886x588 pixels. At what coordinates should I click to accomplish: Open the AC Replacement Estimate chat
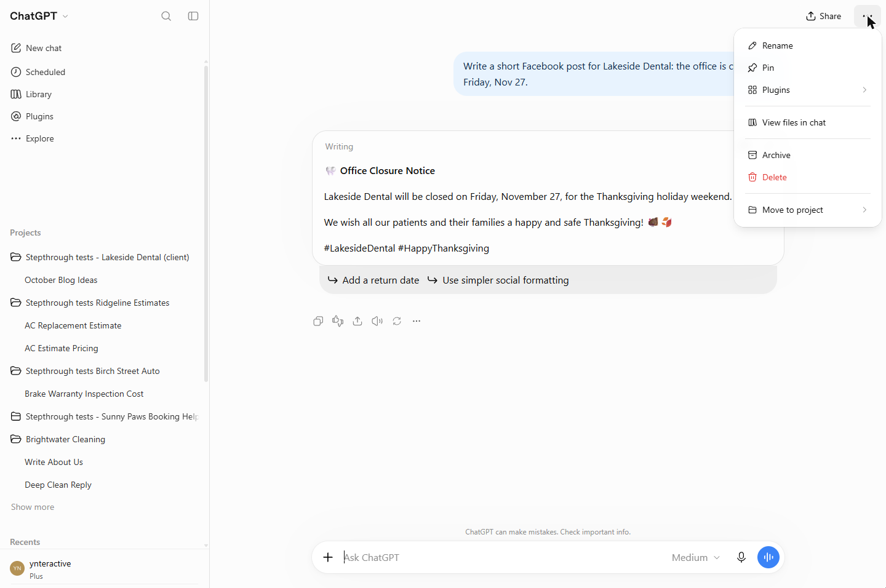tap(73, 325)
